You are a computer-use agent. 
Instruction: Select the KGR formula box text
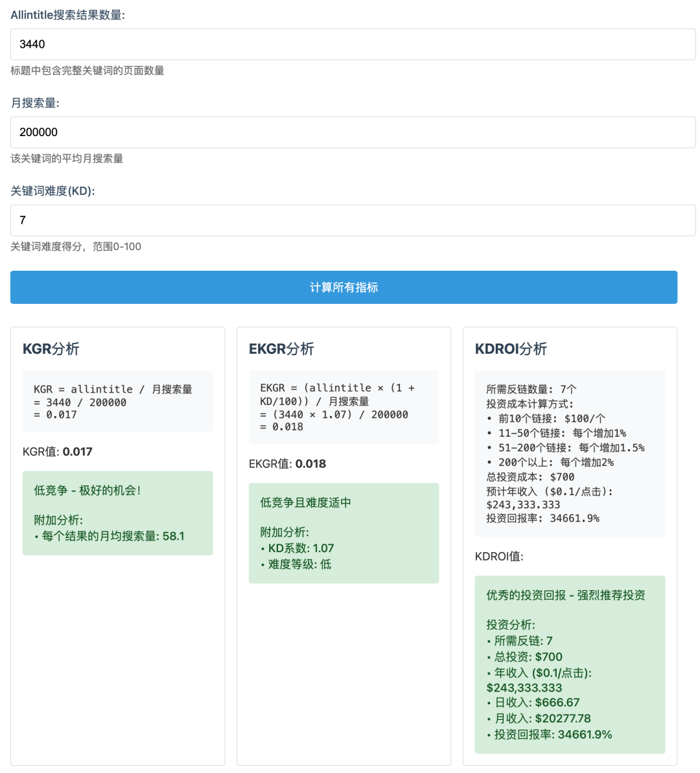click(117, 402)
